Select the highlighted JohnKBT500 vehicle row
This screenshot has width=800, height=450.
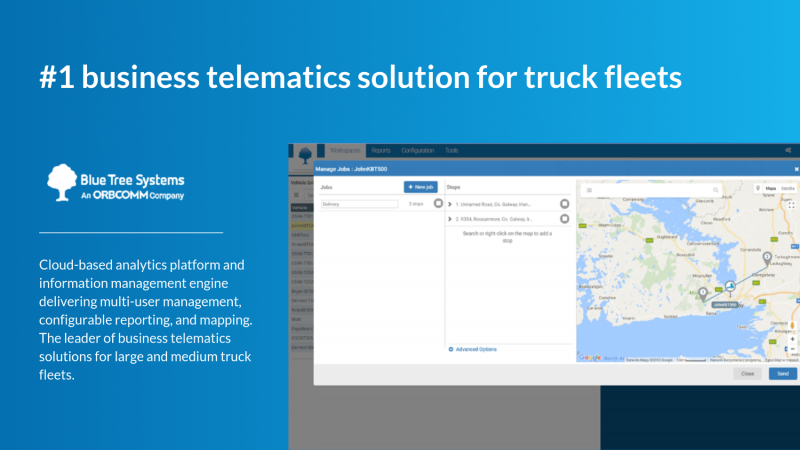(x=302, y=226)
